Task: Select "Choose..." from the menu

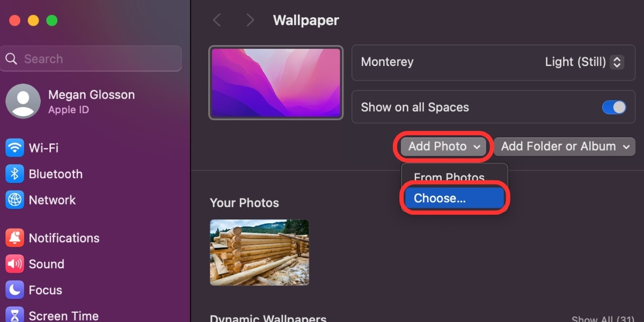Action: (x=453, y=197)
